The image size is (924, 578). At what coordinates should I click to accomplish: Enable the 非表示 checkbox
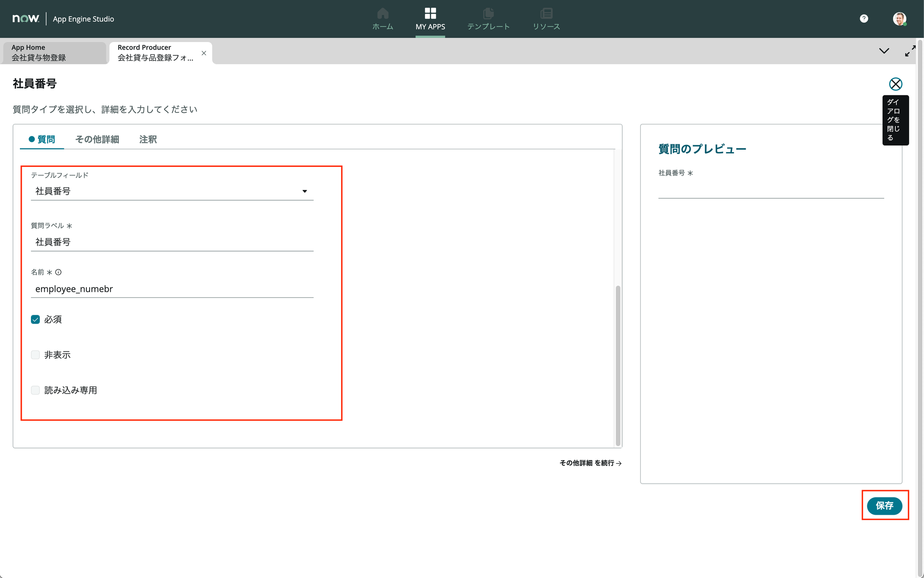pos(35,355)
